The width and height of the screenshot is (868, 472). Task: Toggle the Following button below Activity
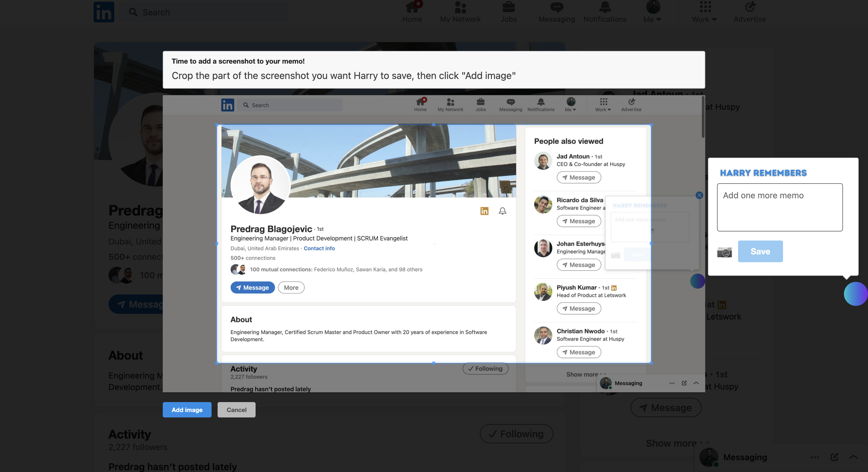(485, 369)
